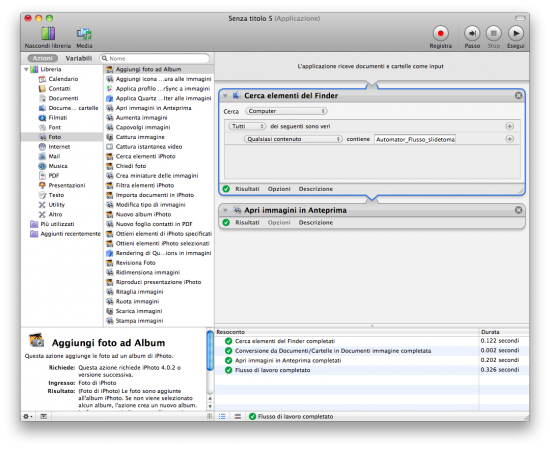550x449 pixels.
Task: Remove the Cerca elementi del Finder action
Action: (518, 95)
